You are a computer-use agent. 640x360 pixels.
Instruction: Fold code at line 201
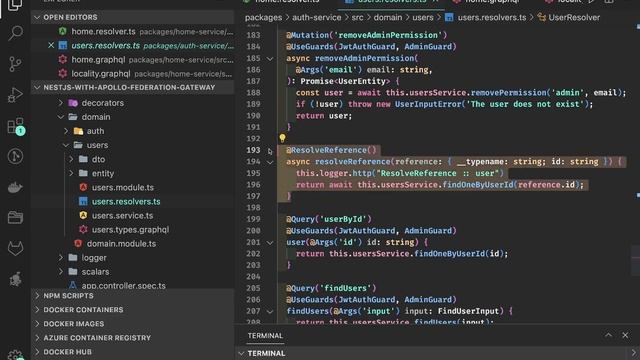(270, 242)
